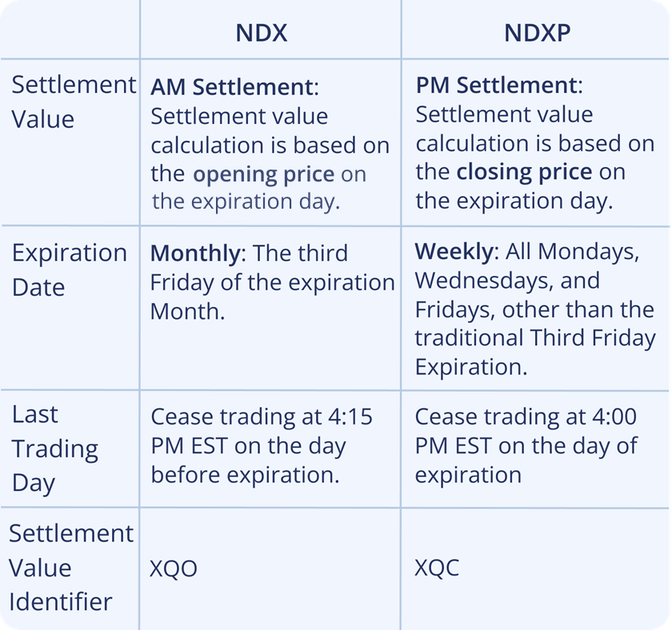
Task: Select the Expiration Date row label
Action: pyautogui.click(x=69, y=269)
